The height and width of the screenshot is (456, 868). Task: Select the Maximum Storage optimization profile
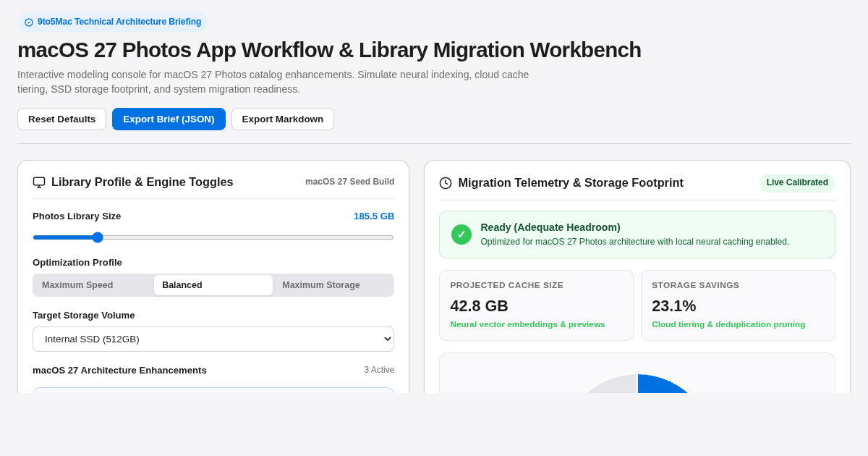(x=333, y=285)
